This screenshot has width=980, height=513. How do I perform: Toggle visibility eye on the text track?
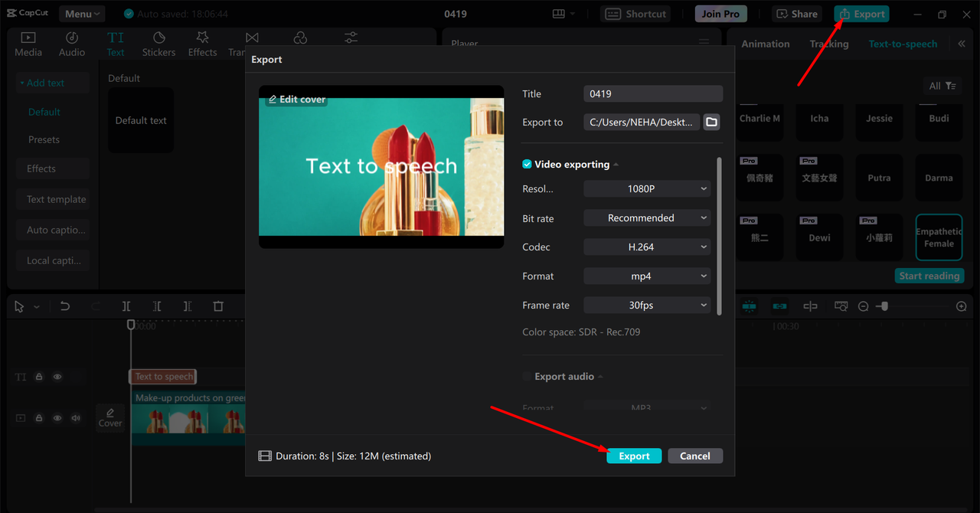click(x=57, y=377)
